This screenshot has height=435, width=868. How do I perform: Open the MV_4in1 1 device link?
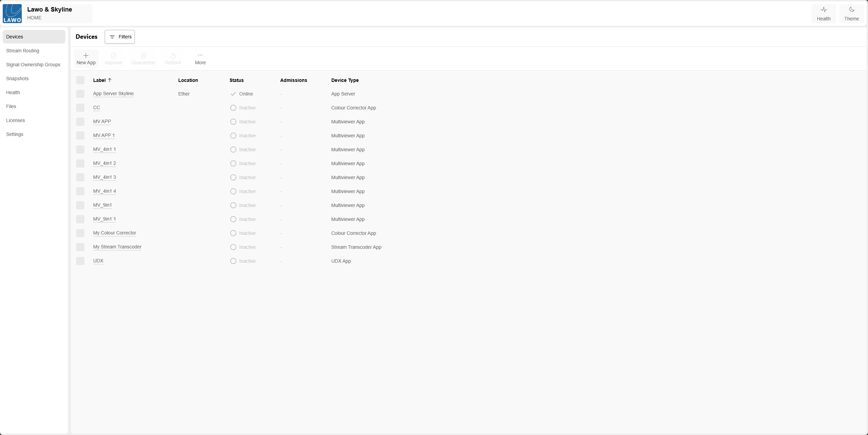point(104,150)
